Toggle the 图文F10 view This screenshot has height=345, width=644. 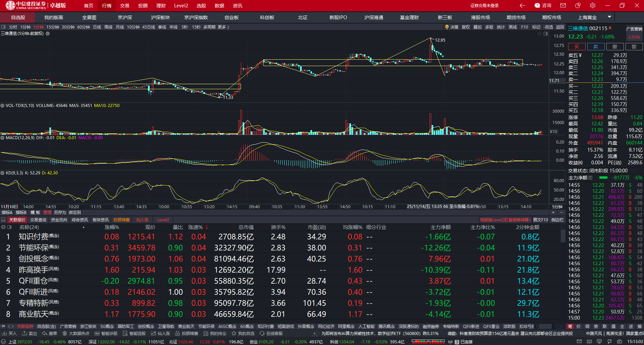tap(541, 220)
